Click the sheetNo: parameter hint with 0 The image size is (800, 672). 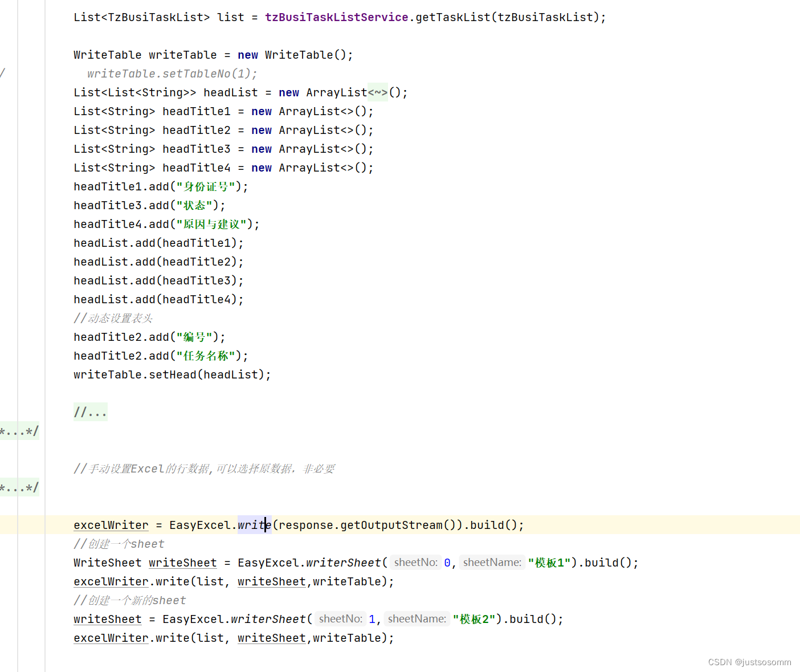(x=416, y=563)
